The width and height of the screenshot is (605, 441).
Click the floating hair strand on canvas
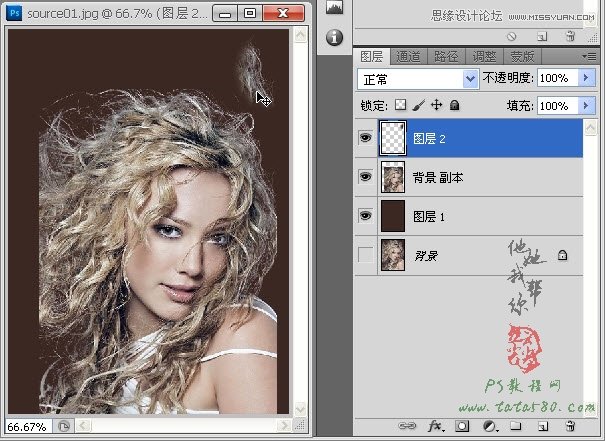tap(251, 71)
